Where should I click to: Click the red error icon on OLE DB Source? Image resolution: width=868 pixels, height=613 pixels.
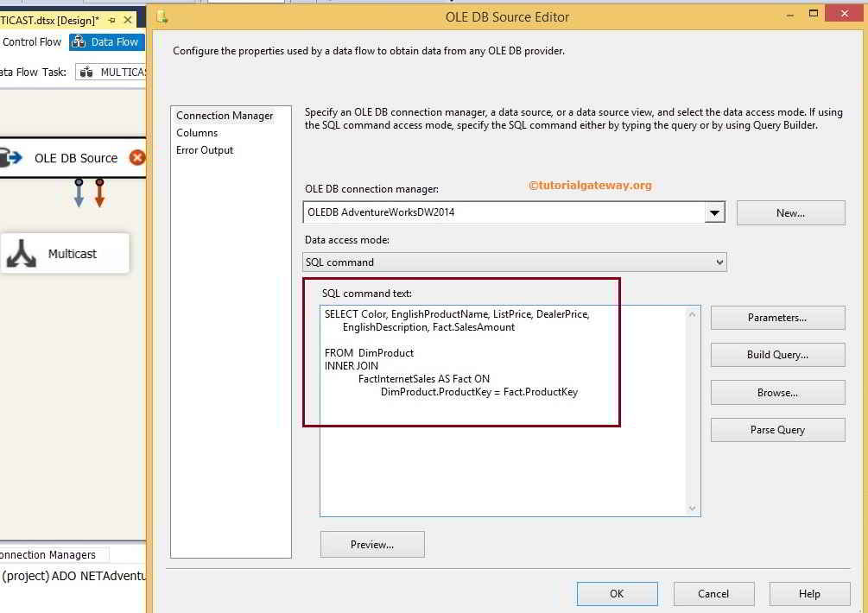[136, 158]
